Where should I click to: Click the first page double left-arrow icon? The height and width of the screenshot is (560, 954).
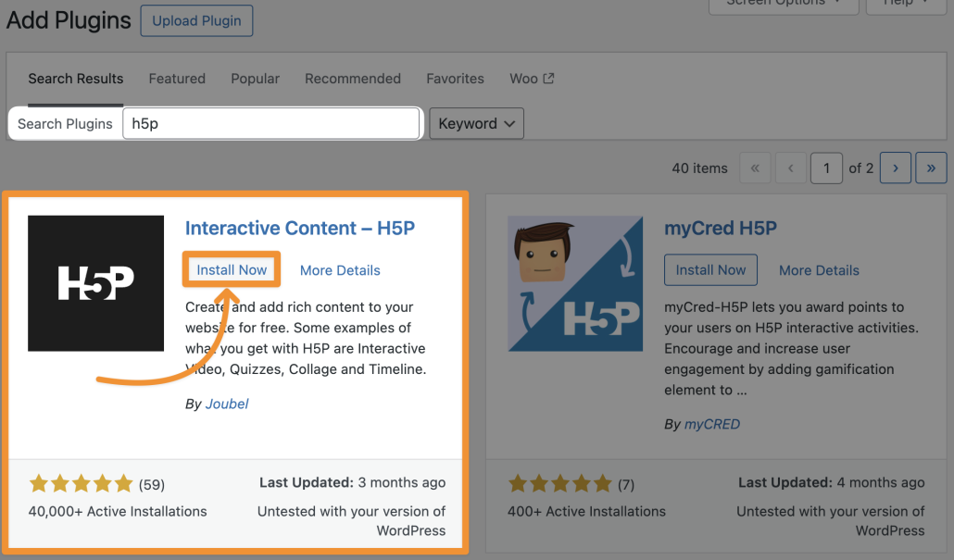coord(755,168)
